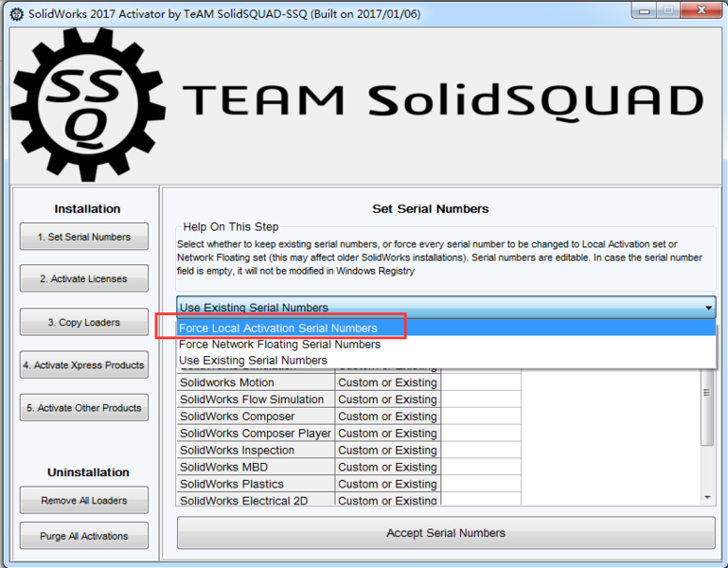
Task: Select the SolidWorks Plastics row name
Action: tap(256, 484)
